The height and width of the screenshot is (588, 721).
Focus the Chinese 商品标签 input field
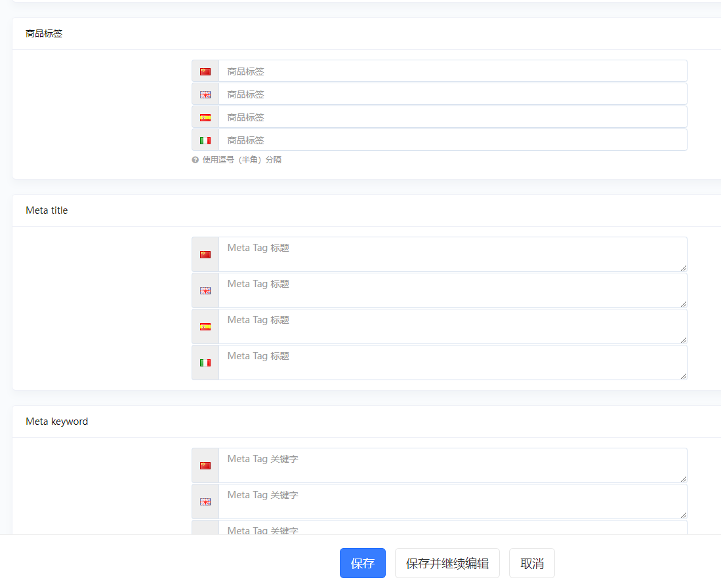[453, 71]
